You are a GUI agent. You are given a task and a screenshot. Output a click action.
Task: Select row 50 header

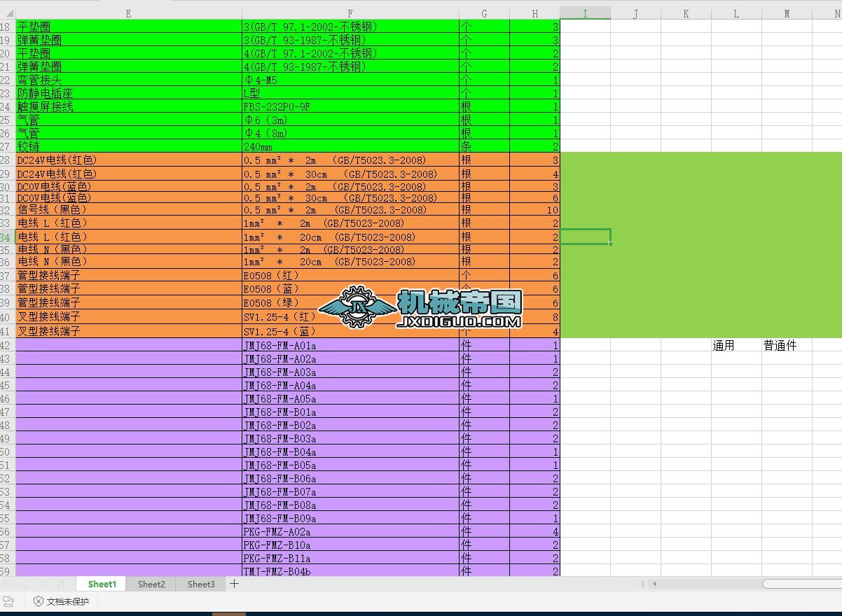pyautogui.click(x=7, y=451)
